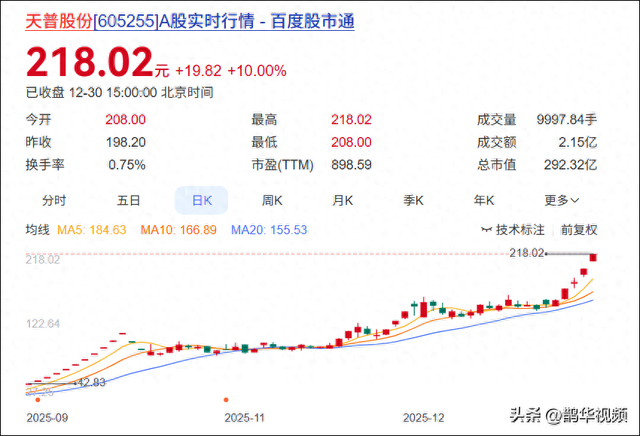This screenshot has width=640, height=436.
Task: Select the 周K chart tab
Action: (x=272, y=200)
